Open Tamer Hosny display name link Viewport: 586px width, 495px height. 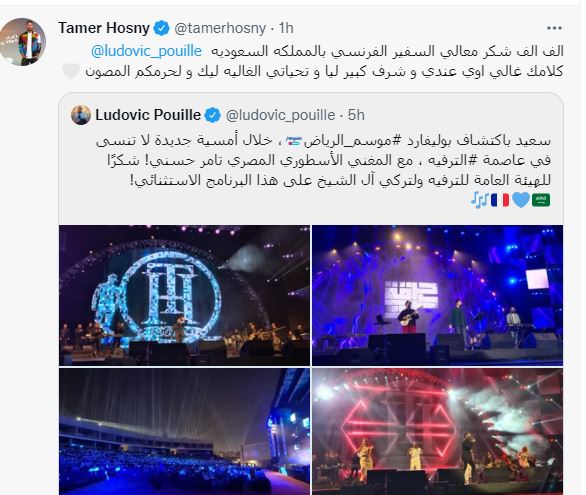[104, 28]
